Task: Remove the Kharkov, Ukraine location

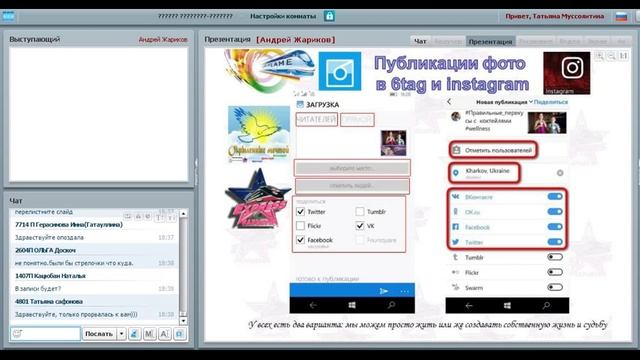Action: pos(560,173)
